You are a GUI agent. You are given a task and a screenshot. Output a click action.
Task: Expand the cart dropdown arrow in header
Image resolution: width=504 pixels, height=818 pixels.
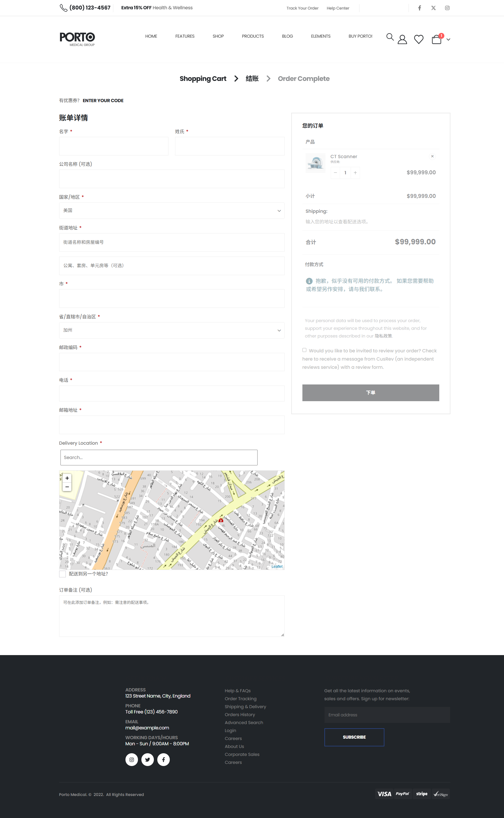coord(448,40)
